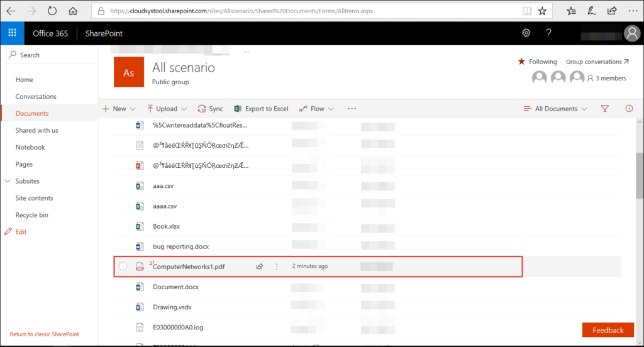This screenshot has width=644, height=347.
Task: Open the Office 365 app launcher waffle
Action: point(13,33)
